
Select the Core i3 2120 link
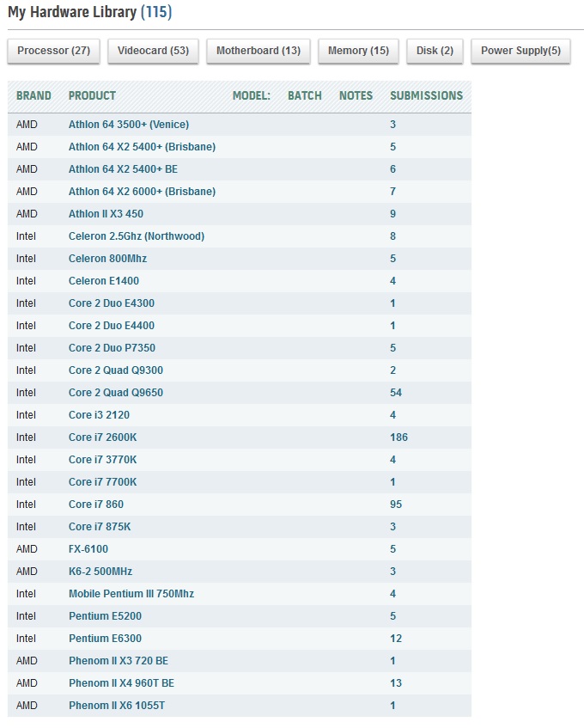coord(99,414)
